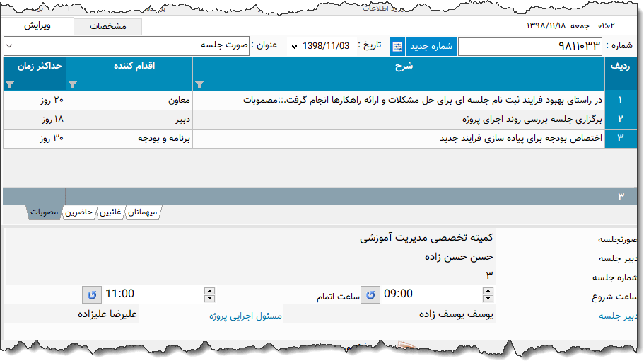
Task: Click the مسئول اجرایی پروژه link
Action: point(245,316)
